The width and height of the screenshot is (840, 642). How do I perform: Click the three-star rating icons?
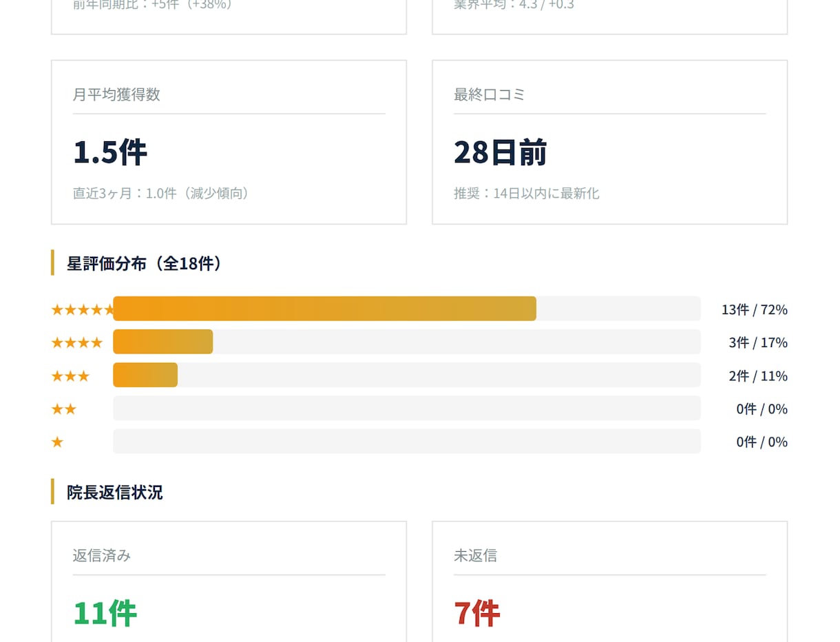[70, 376]
